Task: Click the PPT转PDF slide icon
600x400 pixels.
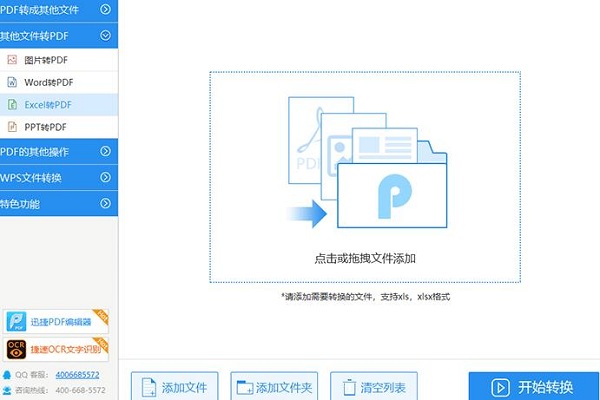Action: click(12, 126)
